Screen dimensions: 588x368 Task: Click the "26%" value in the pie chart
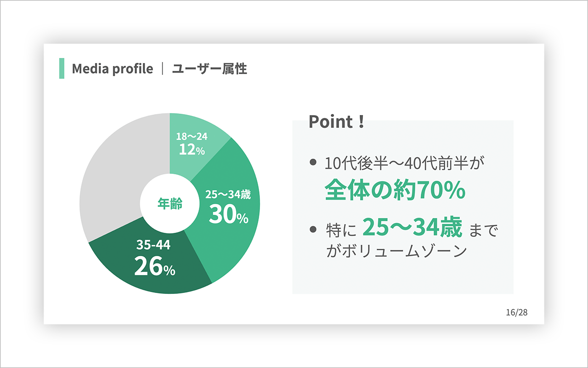pyautogui.click(x=154, y=267)
